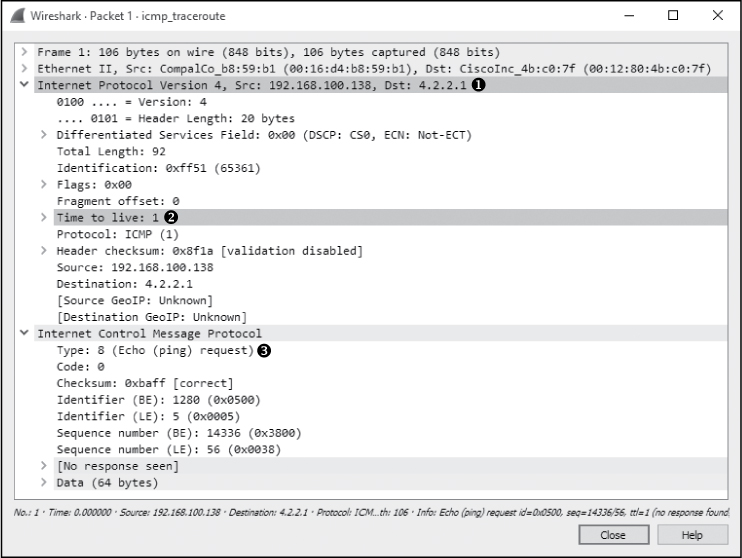Select the Header checksum: 0x8f1a line
Screen dimensions: 742x558
[x=390, y=251]
